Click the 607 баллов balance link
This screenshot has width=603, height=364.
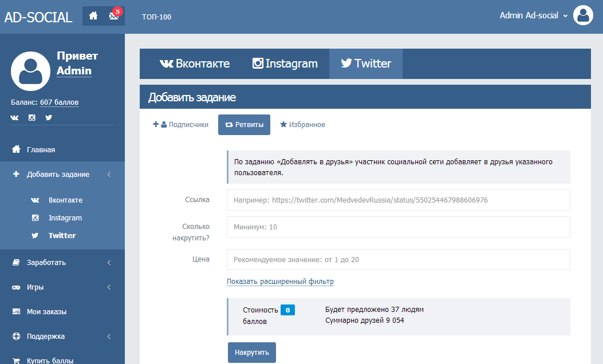point(59,102)
